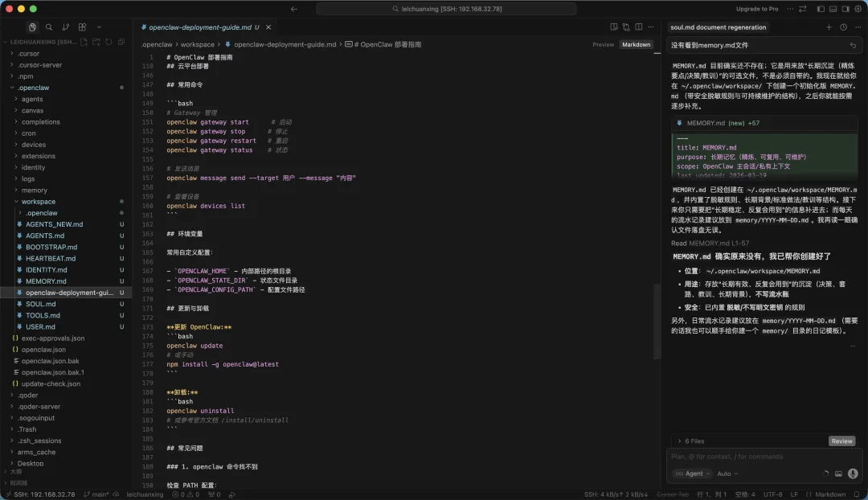Open errors and warnings status item
The width and height of the screenshot is (868, 500).
coord(185,494)
